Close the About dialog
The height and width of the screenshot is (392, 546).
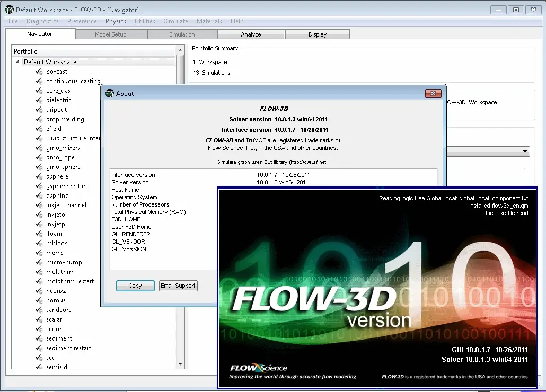[433, 93]
